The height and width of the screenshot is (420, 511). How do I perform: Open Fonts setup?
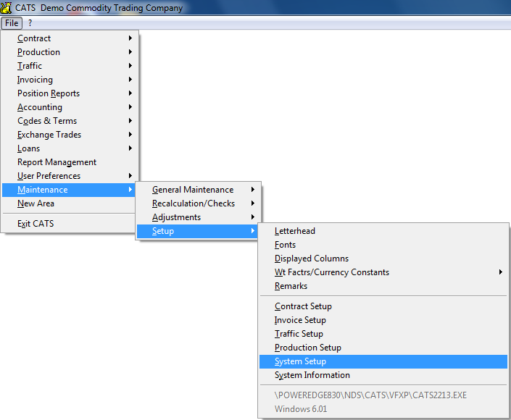coord(383,245)
